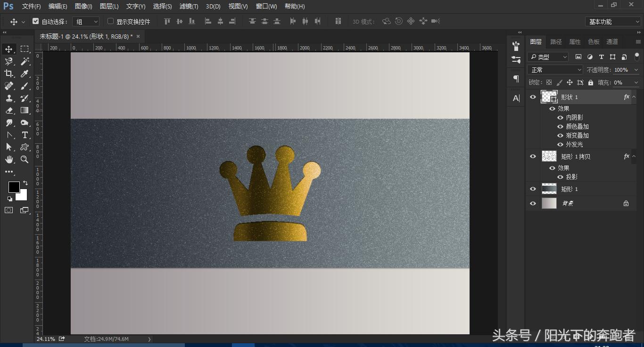Select the Smudge tool
Viewport: 644px width, 347px height.
click(9, 123)
